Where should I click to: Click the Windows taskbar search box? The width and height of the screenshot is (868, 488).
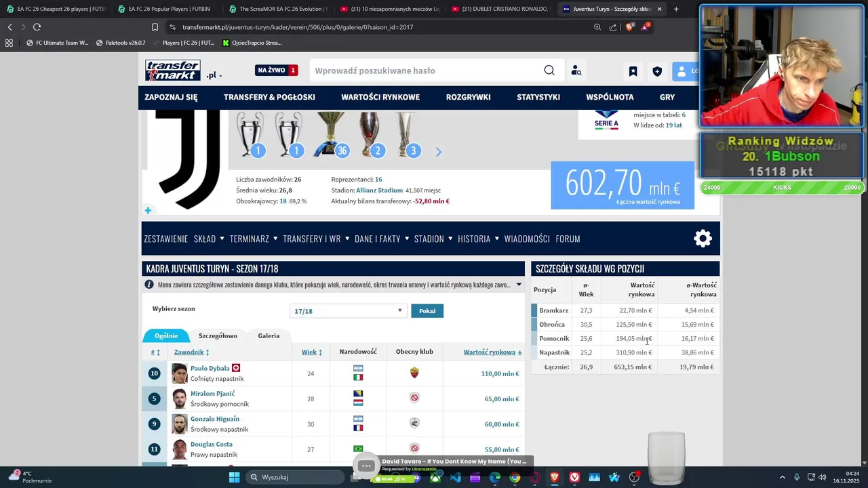tap(295, 477)
